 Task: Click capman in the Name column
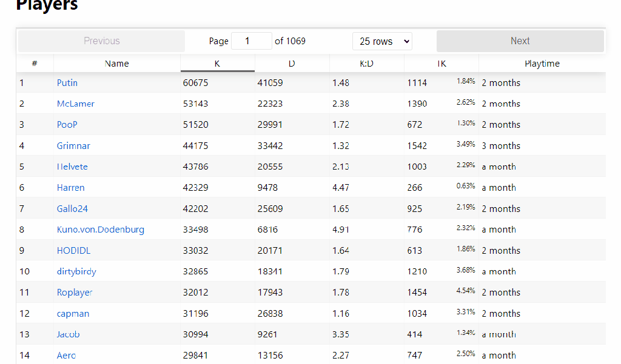coord(73,314)
